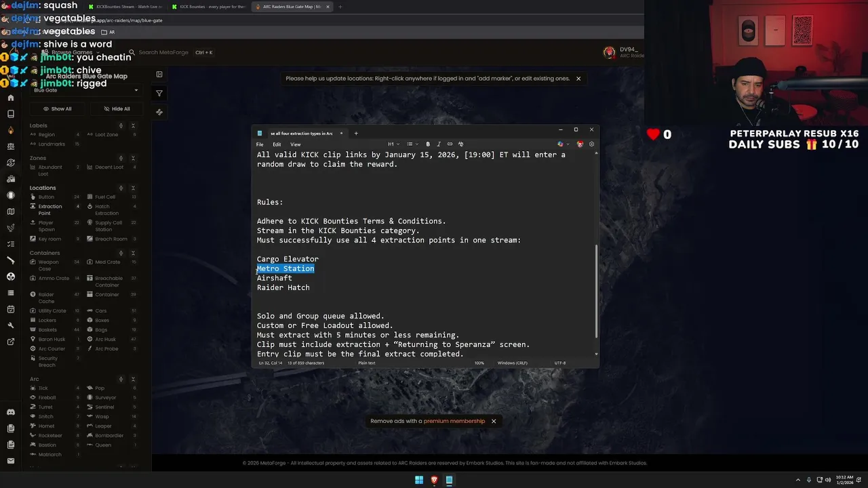
Task: Collapse the Zones section
Action: click(133, 159)
